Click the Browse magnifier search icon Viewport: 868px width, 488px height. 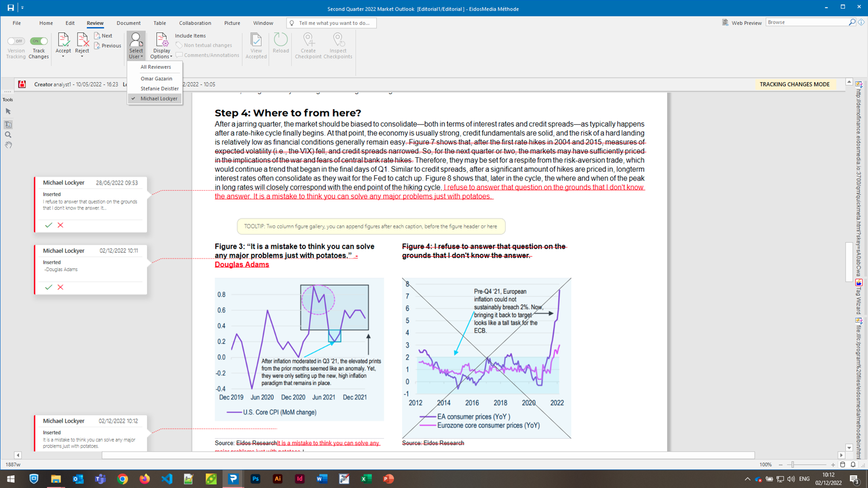852,22
